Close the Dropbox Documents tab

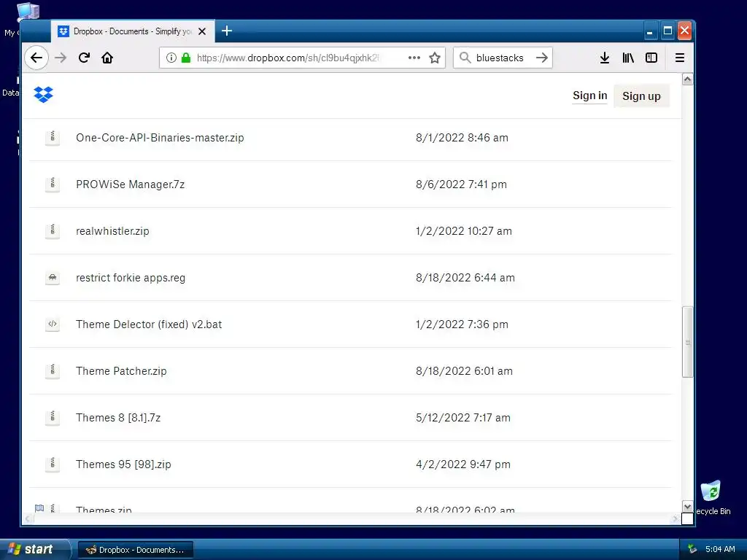[x=202, y=31]
